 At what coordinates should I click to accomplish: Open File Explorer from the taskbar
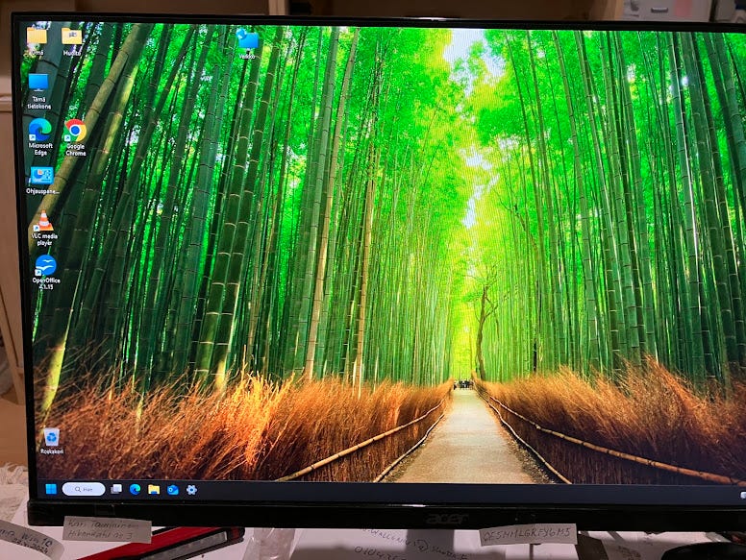coord(154,489)
